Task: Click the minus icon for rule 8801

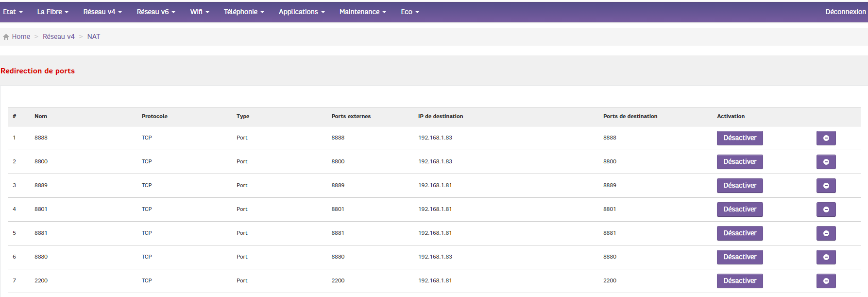Action: tap(826, 210)
